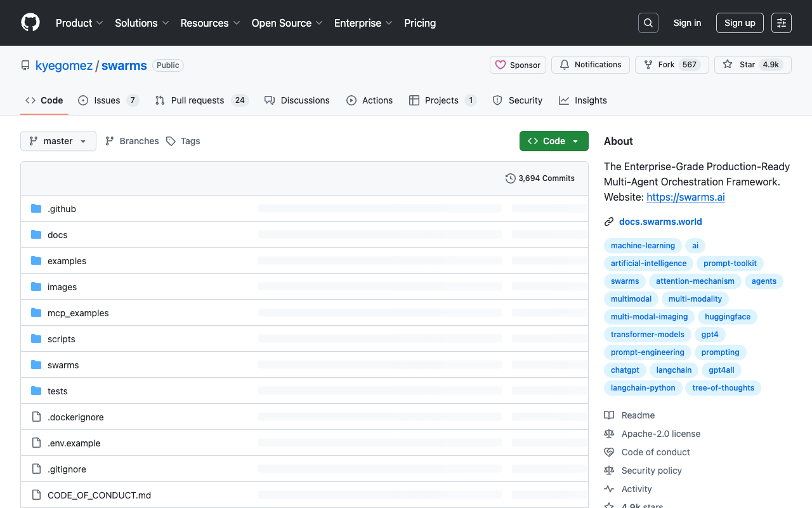Click the langchain topic tag
812x508 pixels.
click(x=674, y=370)
